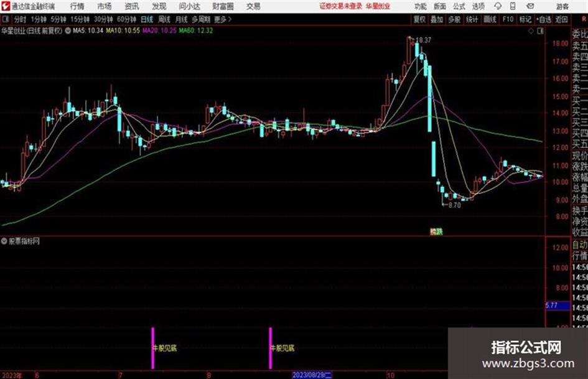Open the 发现 menu
Viewport: 588px width, 379px height.
(159, 6)
